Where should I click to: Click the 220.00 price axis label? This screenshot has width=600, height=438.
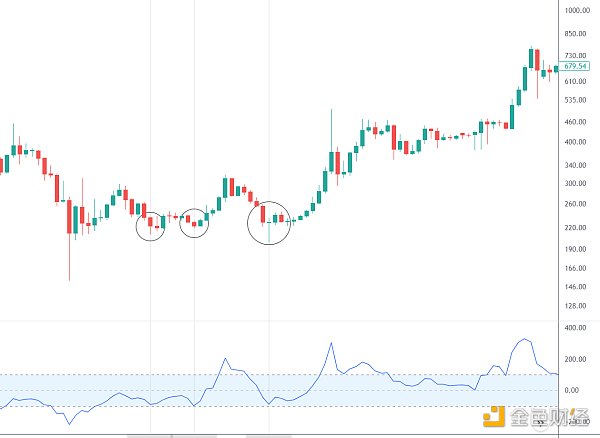[575, 227]
